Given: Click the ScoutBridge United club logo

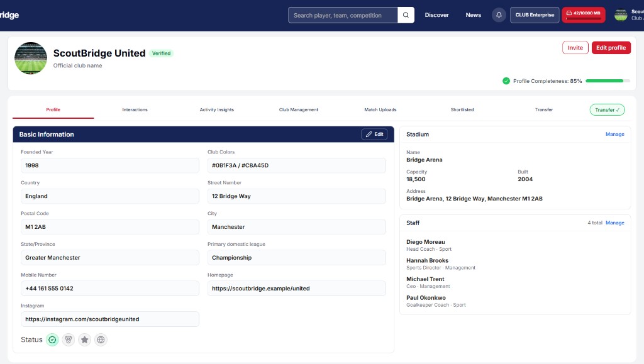Looking at the screenshot, I should (x=31, y=58).
